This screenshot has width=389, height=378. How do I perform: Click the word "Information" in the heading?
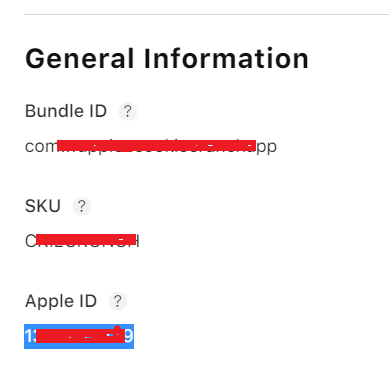click(x=226, y=59)
